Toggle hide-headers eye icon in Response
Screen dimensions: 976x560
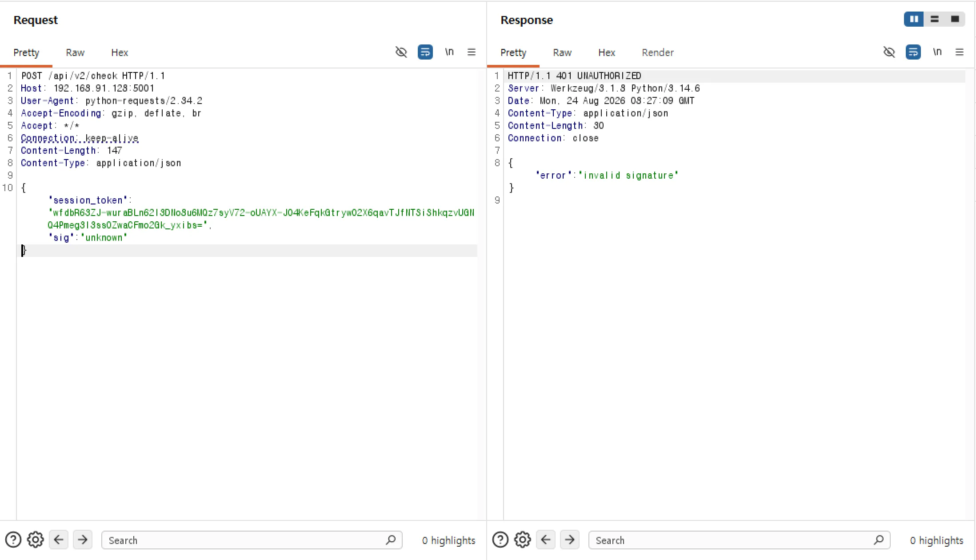pyautogui.click(x=889, y=52)
